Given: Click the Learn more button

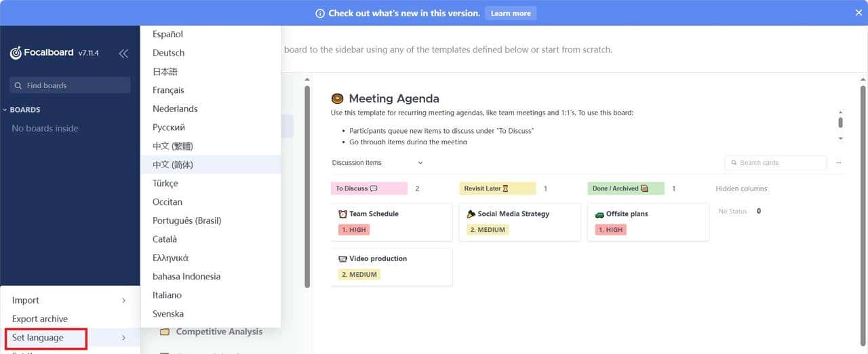Looking at the screenshot, I should click(x=510, y=13).
